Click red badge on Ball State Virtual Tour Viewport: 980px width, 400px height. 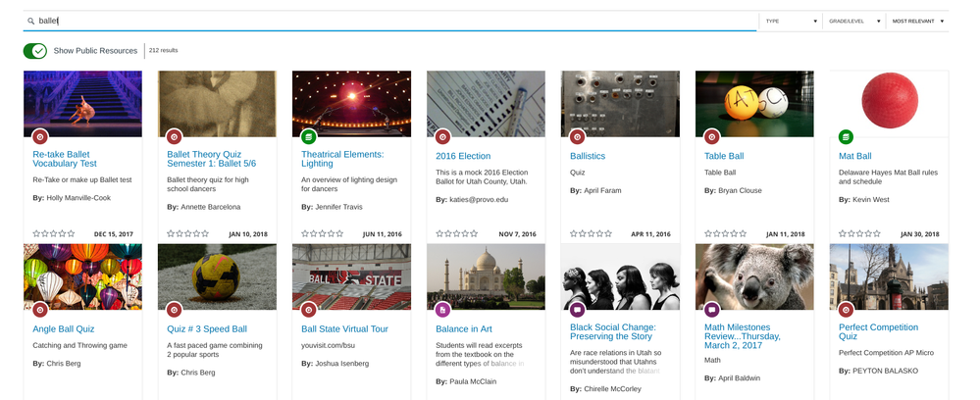tap(309, 310)
